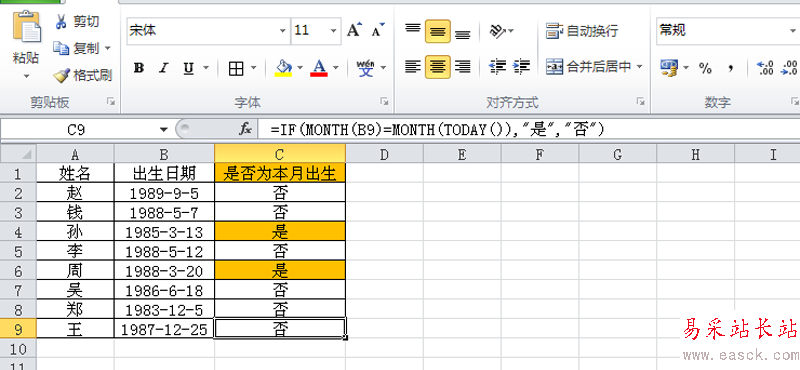Click the text orientation icon
This screenshot has width=800, height=370.
coord(498,31)
